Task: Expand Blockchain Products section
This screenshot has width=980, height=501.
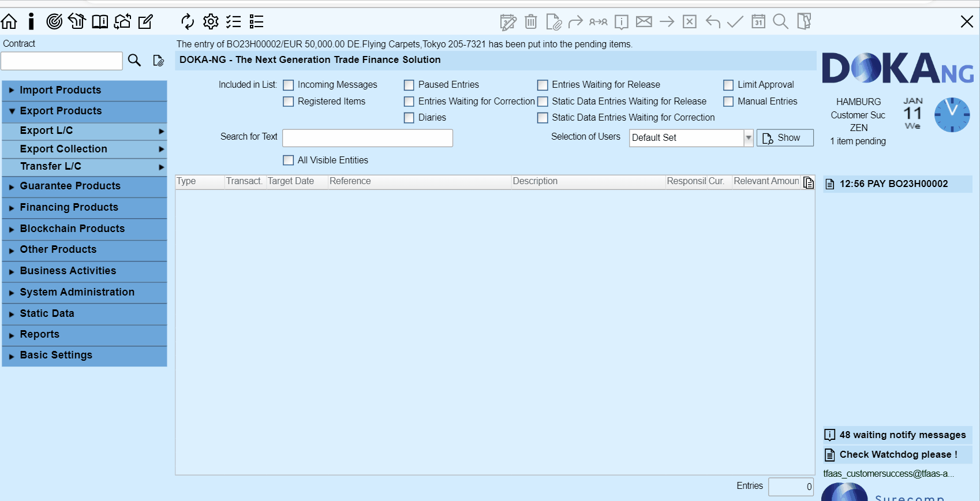Action: [85, 229]
